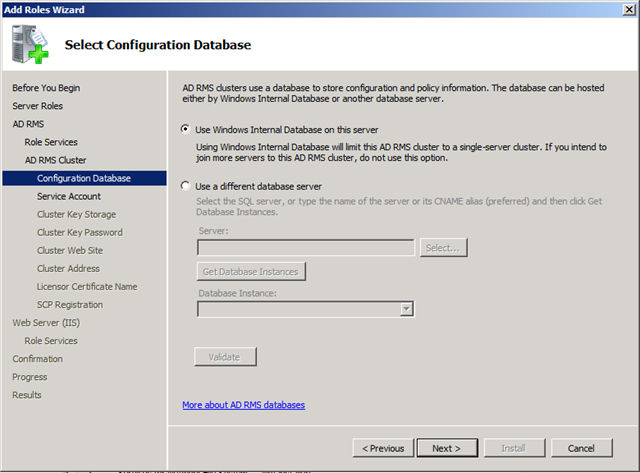Click the Add Roles Wizard server icon
The height and width of the screenshot is (473, 640).
click(x=30, y=44)
